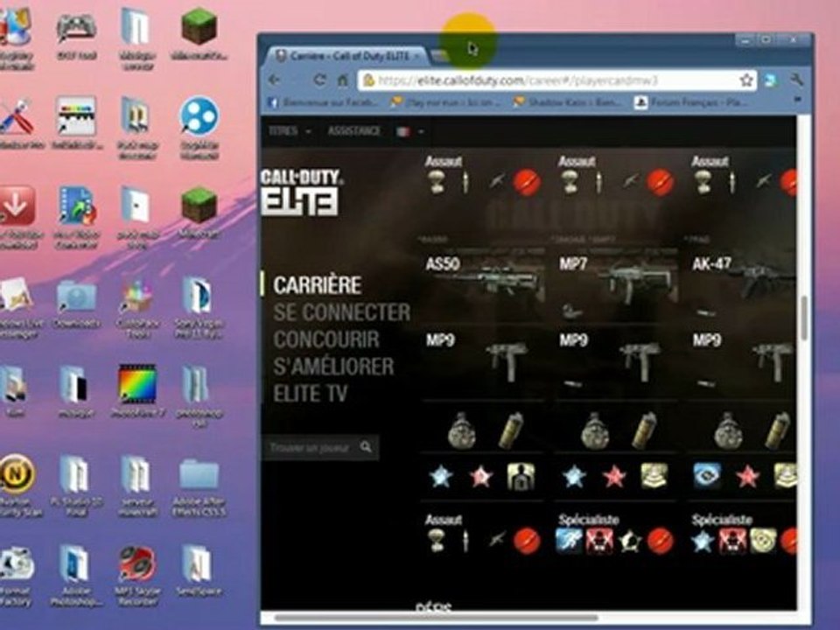Open the Bienvenue sur Facebook bookmark
The width and height of the screenshot is (840, 630).
323,102
